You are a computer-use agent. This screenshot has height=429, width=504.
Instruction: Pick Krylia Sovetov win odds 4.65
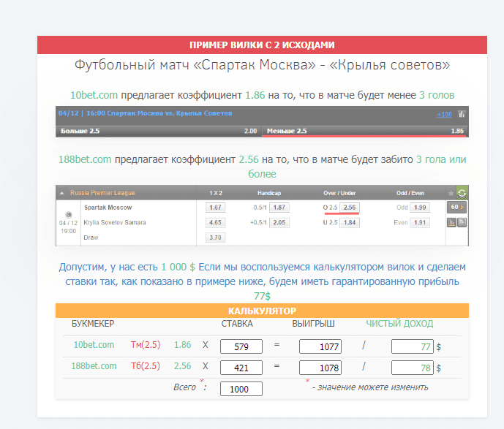click(x=216, y=222)
